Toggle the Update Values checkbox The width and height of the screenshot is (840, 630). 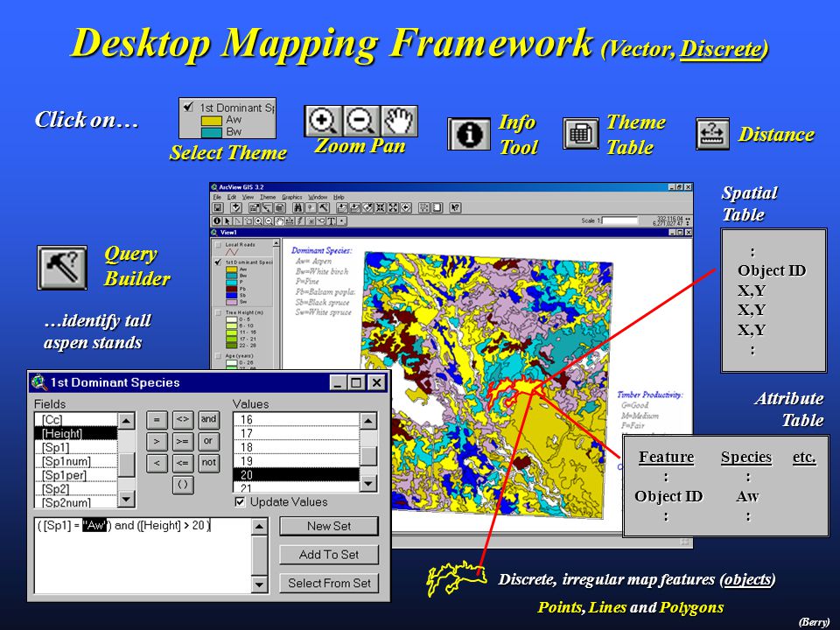240,502
